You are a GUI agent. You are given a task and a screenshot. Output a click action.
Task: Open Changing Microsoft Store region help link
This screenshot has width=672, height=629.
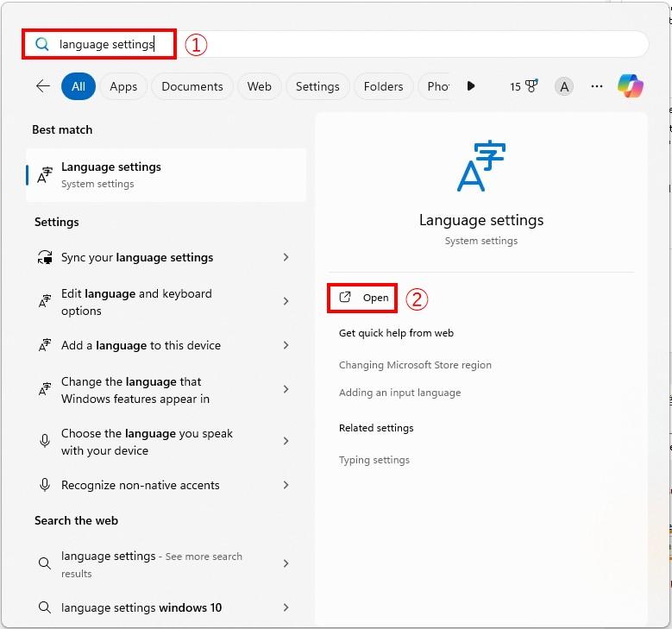click(415, 365)
